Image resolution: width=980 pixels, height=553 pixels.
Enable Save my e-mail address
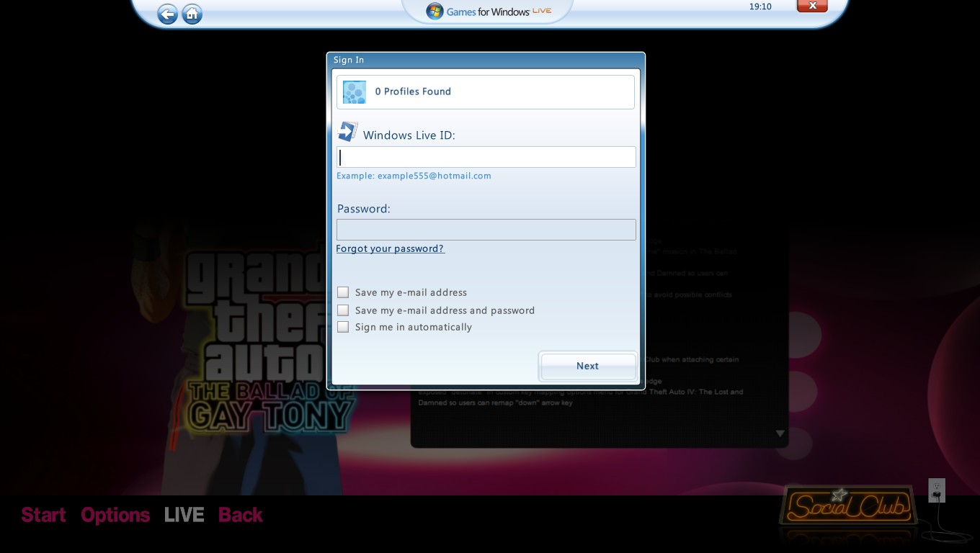point(343,292)
